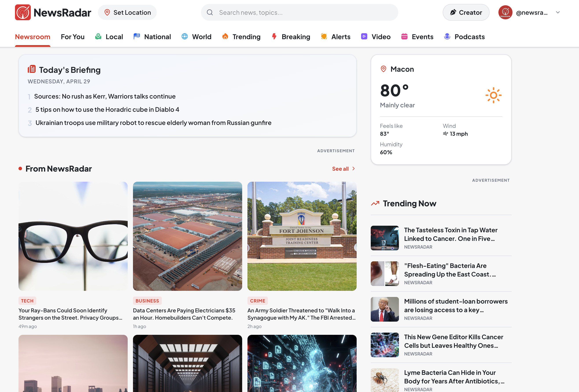Screen dimensions: 579x392
Task: Open the Fort Johnson crime story thumbnail
Action: (302, 236)
